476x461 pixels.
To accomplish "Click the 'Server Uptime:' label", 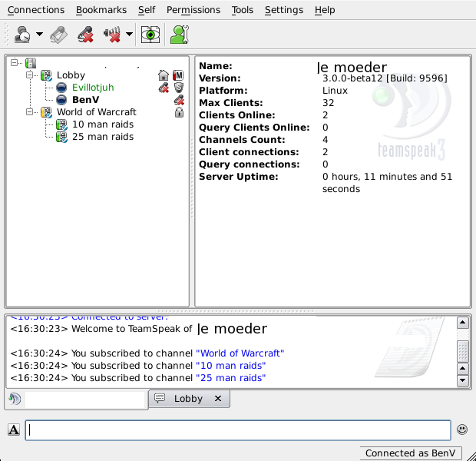I will click(x=239, y=177).
